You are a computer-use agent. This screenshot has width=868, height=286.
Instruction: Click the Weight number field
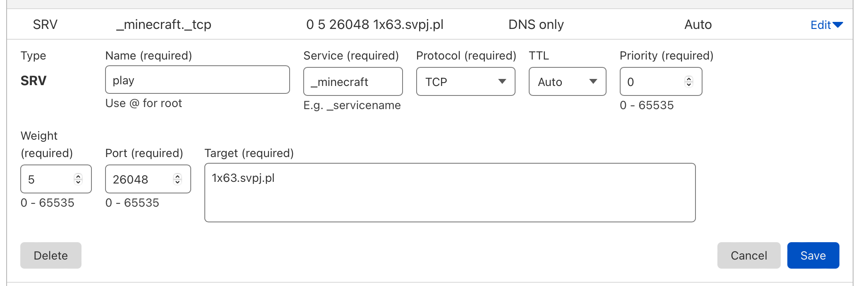[x=50, y=179]
